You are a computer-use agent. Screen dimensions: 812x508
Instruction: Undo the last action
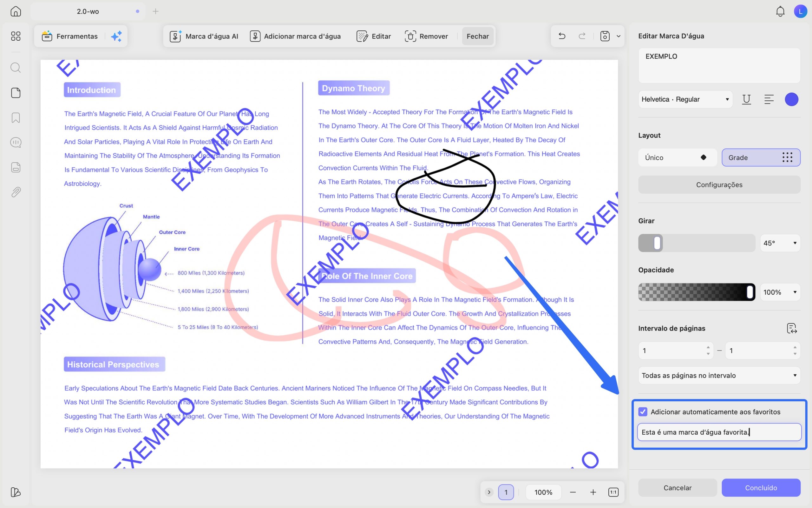coord(562,36)
